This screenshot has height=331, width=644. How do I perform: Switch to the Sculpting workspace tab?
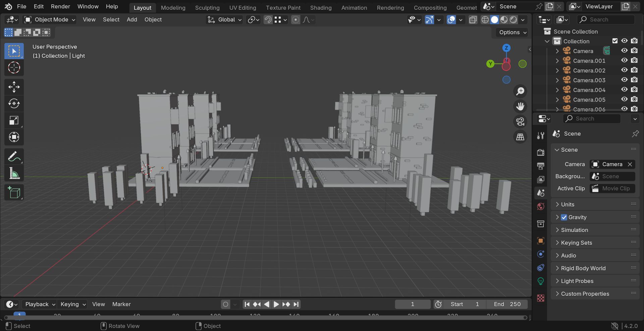(x=207, y=7)
